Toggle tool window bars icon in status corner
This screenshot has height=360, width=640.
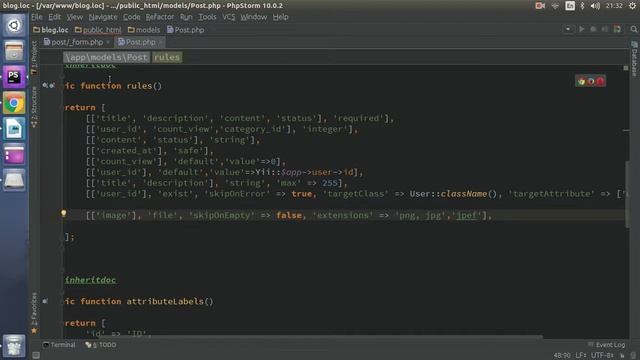pyautogui.click(x=36, y=356)
